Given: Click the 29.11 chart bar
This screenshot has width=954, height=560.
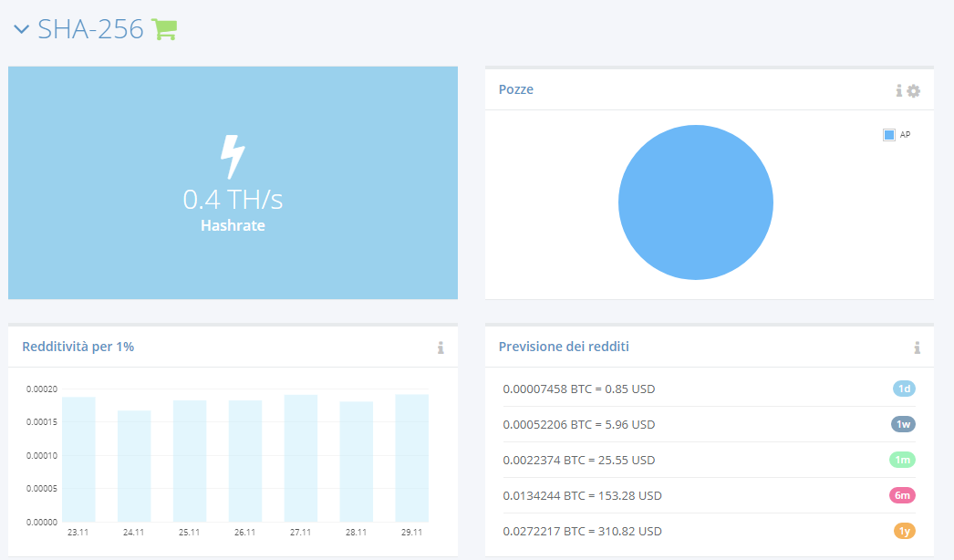Looking at the screenshot, I should click(412, 459).
